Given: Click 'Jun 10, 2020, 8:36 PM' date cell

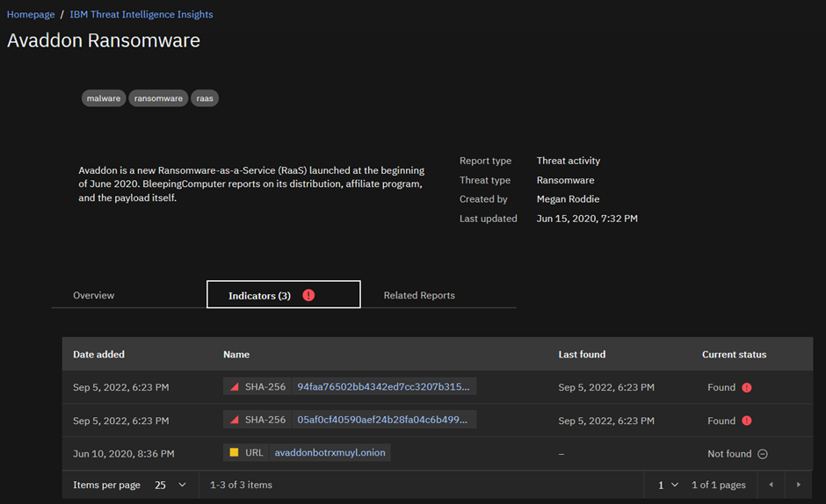Looking at the screenshot, I should coord(123,454).
